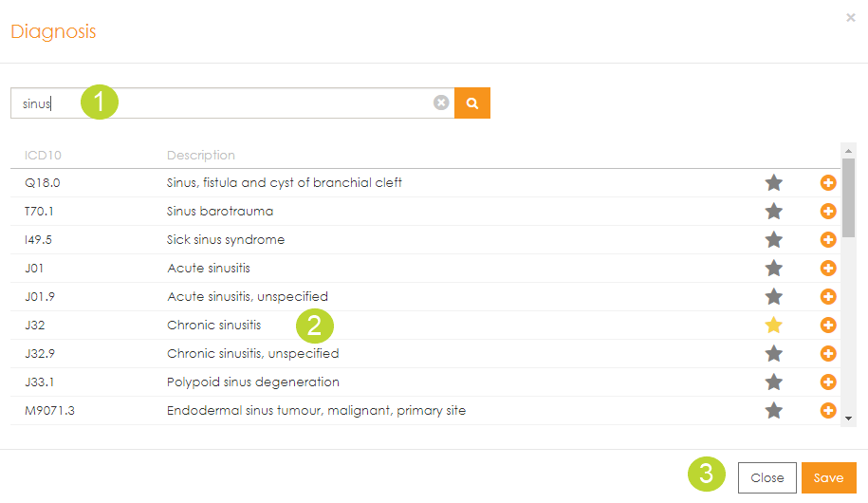Add Acute sinusitis J01 with plus icon
868x503 pixels.
[827, 269]
